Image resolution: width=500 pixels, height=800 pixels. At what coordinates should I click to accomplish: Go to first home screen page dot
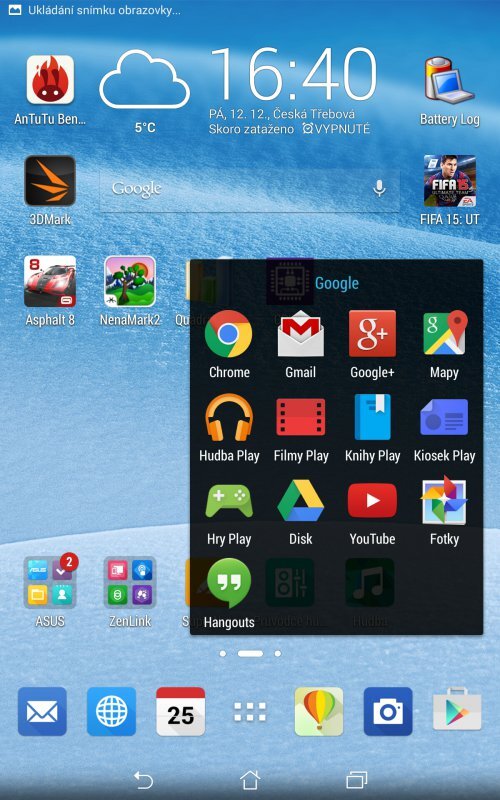(x=222, y=653)
